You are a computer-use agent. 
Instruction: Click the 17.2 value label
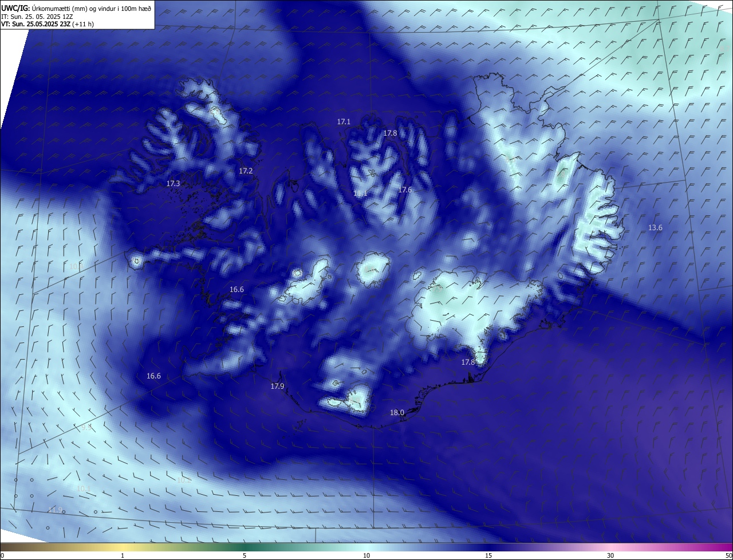[246, 171]
